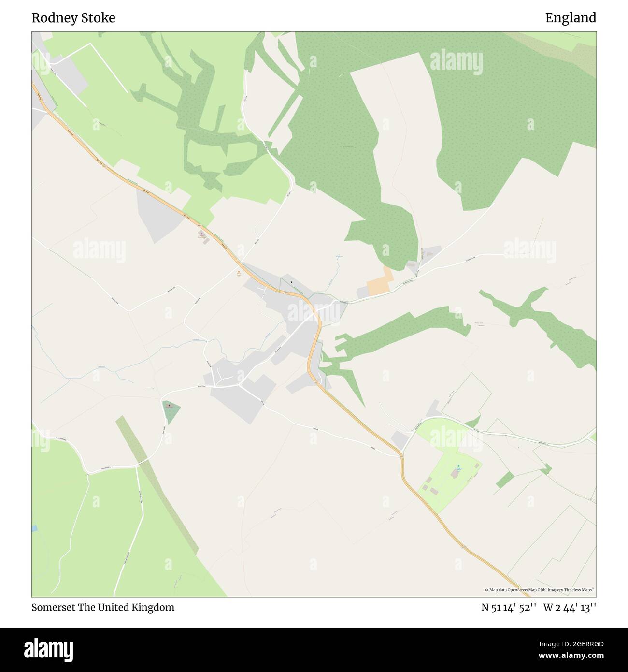Viewport: 628px width, 672px height.
Task: Click the purple marker beside the A371
Action: (202, 234)
